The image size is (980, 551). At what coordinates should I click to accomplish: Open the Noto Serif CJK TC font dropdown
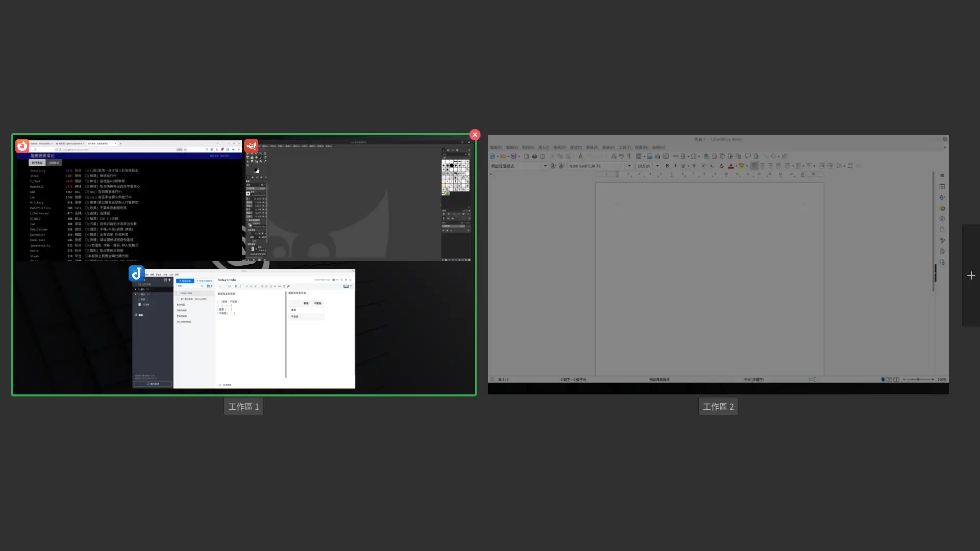tap(629, 166)
